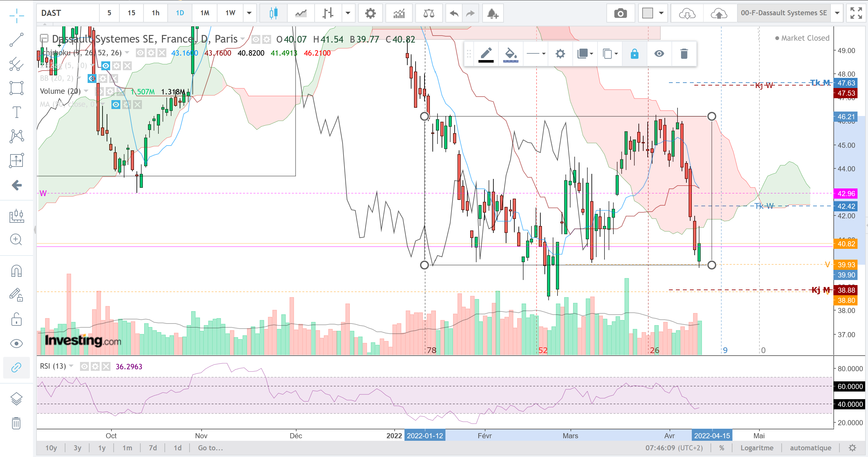Viewport: 868px width, 457px height.
Task: Undo the last chart action
Action: (454, 13)
